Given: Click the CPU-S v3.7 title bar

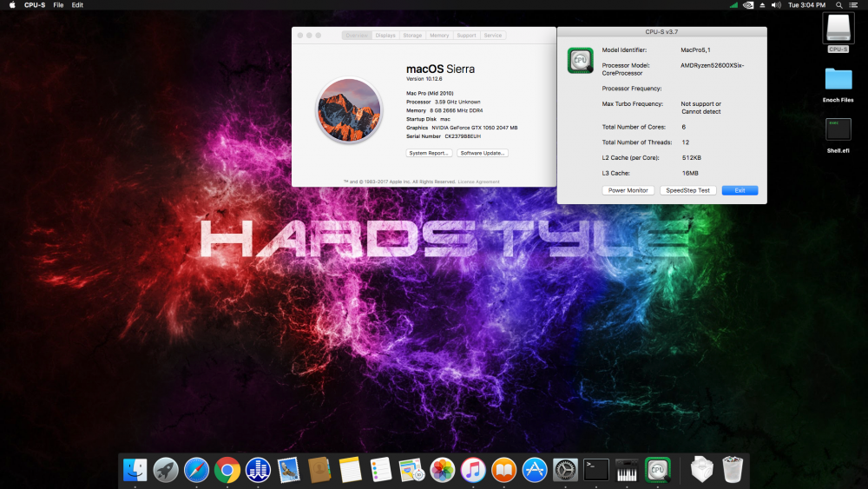Looking at the screenshot, I should tap(661, 32).
